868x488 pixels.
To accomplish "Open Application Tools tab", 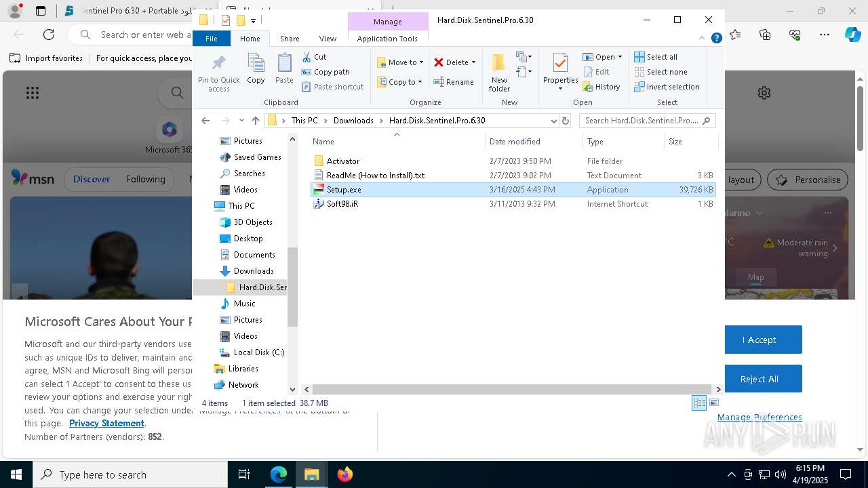I will (x=387, y=39).
